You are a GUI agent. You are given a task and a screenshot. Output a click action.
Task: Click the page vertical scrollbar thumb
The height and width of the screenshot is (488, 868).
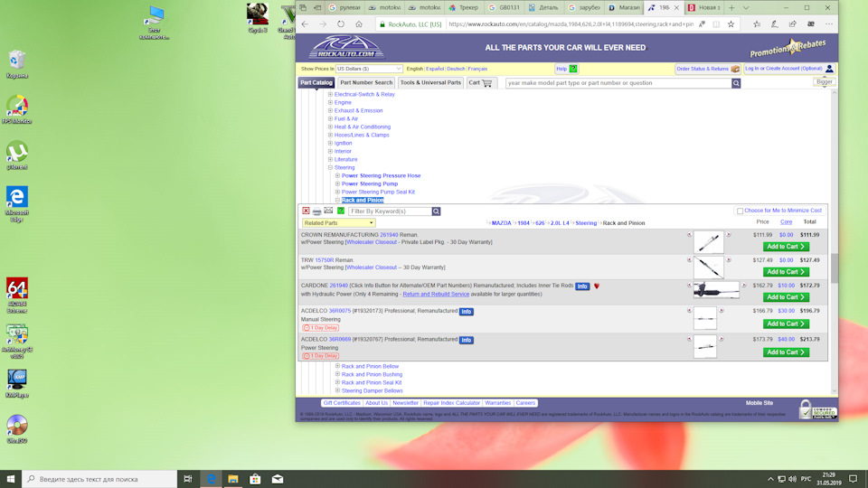point(835,268)
